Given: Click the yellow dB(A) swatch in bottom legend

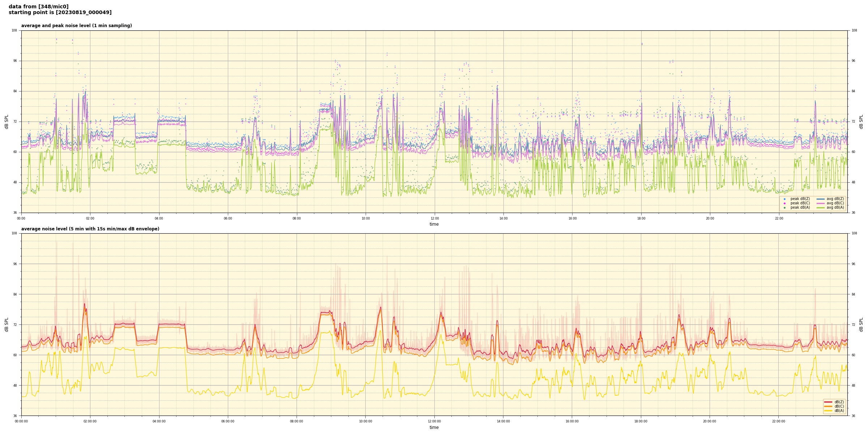Looking at the screenshot, I should [x=828, y=410].
